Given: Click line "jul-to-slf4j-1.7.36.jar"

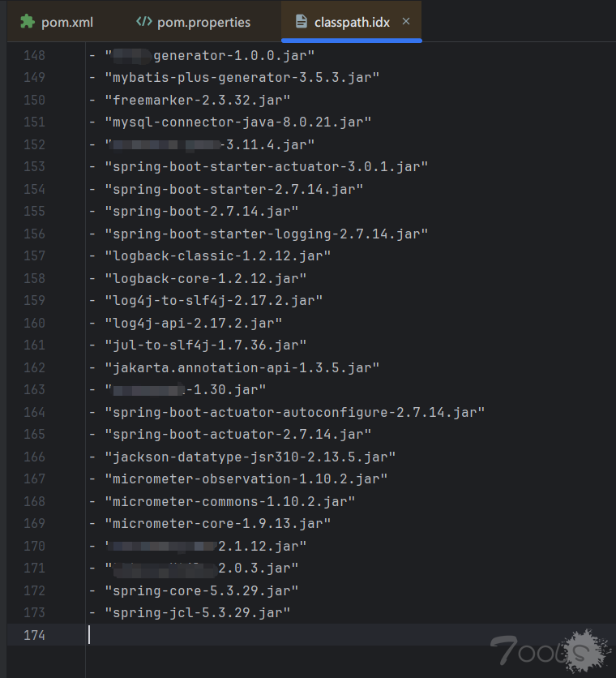Looking at the screenshot, I should [x=205, y=345].
